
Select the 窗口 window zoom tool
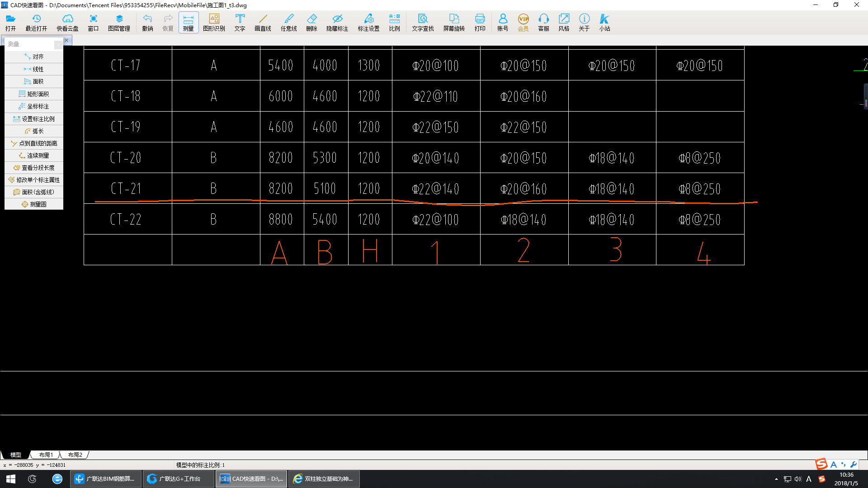(93, 22)
